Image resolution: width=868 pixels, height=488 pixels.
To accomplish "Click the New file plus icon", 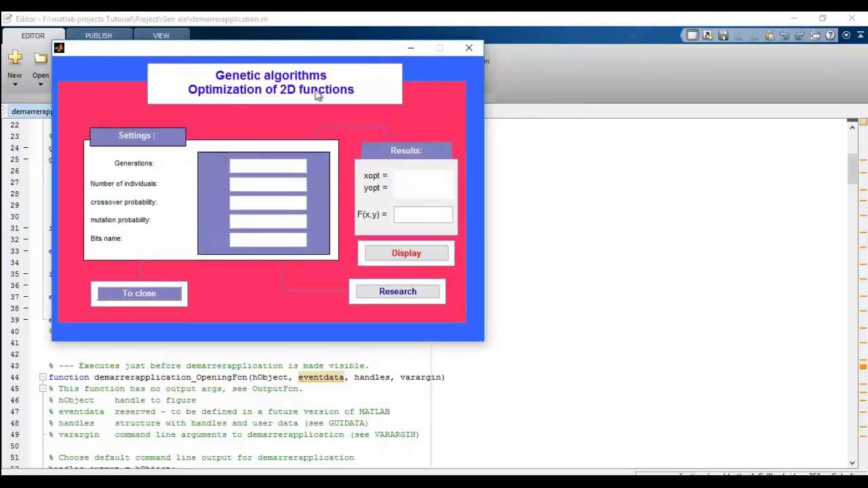I will 15,58.
